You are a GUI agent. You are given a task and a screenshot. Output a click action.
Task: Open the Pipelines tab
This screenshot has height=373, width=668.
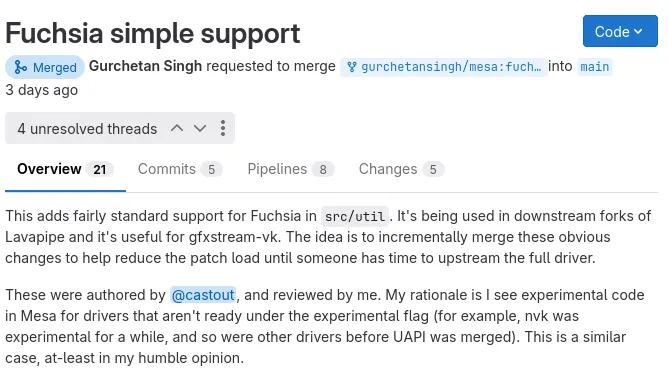tap(291, 169)
